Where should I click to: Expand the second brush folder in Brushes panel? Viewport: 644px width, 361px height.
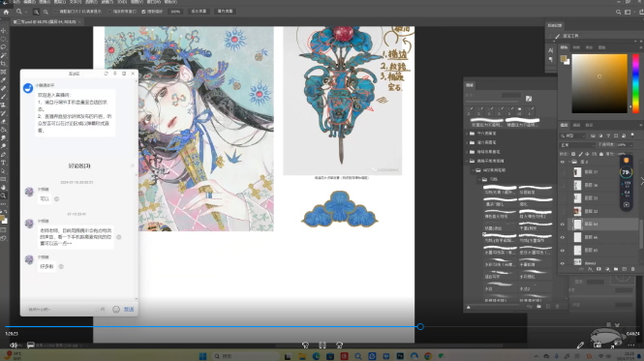point(467,142)
